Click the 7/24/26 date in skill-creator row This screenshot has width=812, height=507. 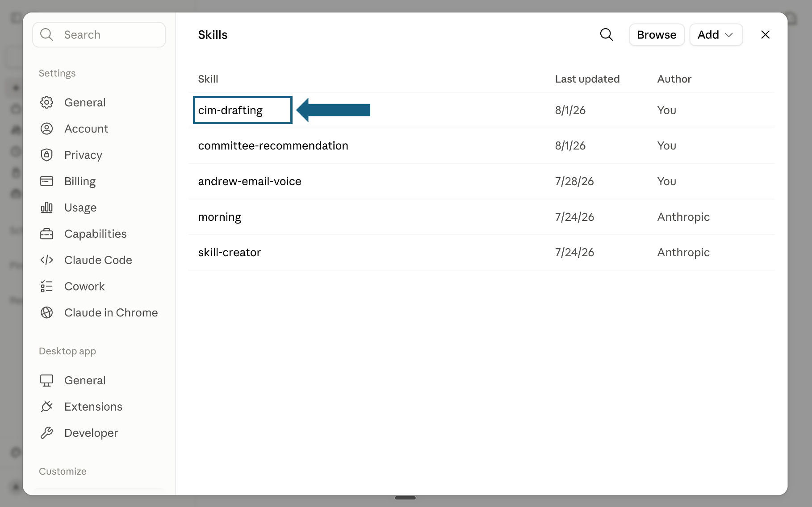pyautogui.click(x=574, y=252)
